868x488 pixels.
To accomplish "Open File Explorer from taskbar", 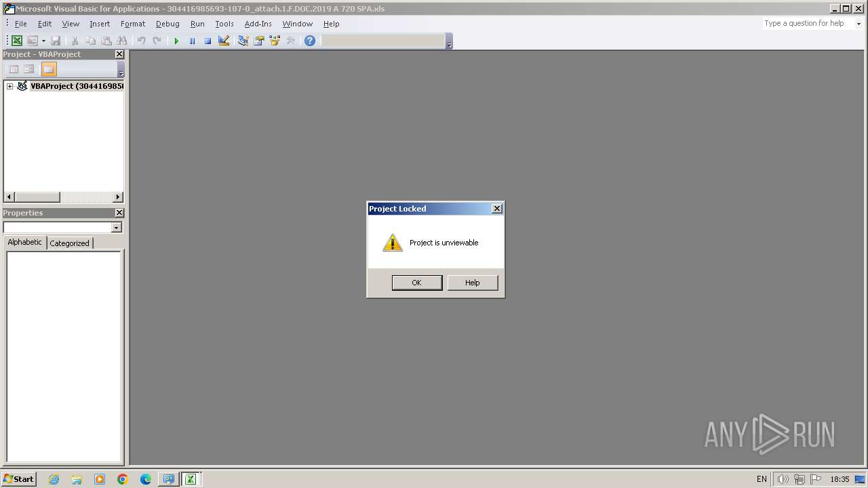I will [x=77, y=479].
